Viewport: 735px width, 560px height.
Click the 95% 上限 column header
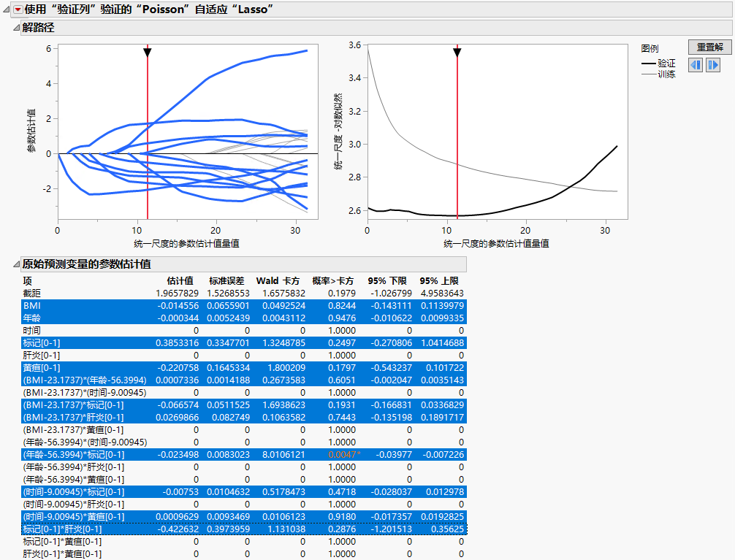[x=439, y=280]
